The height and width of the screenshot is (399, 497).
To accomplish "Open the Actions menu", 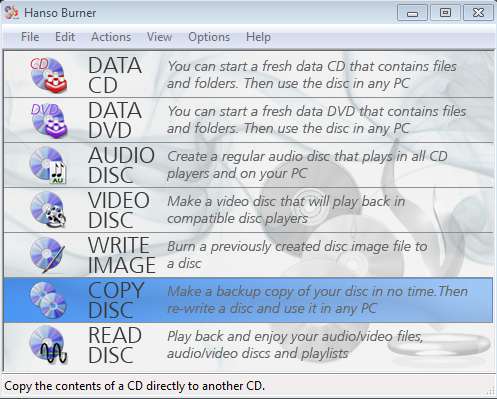I will 111,37.
